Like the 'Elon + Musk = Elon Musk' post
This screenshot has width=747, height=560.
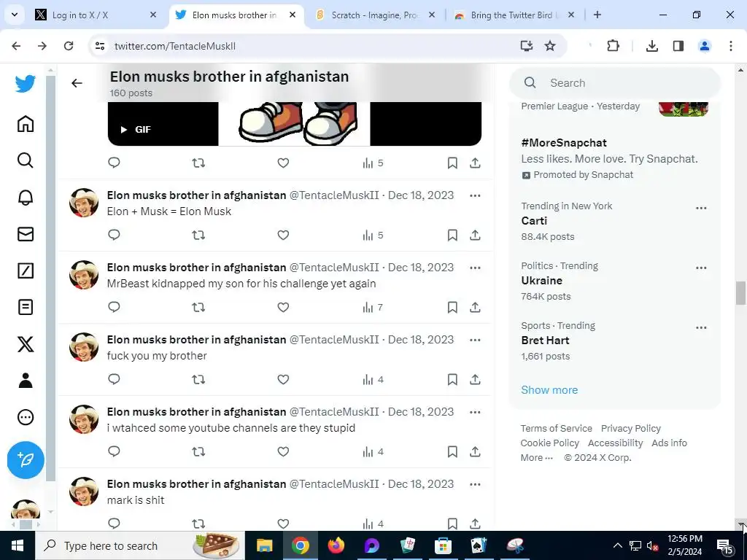click(283, 235)
